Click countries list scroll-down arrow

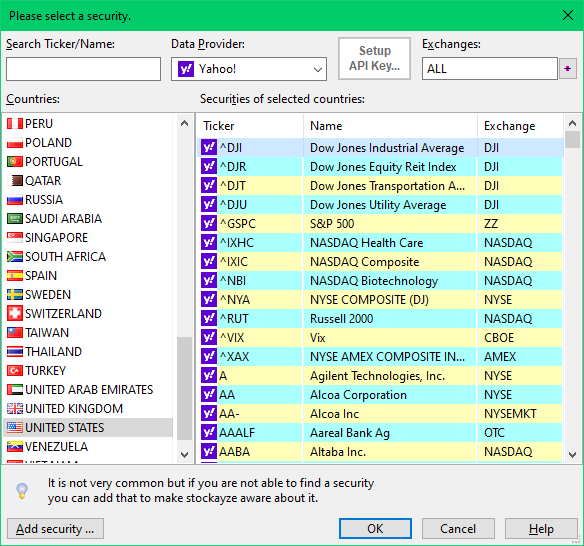[184, 454]
